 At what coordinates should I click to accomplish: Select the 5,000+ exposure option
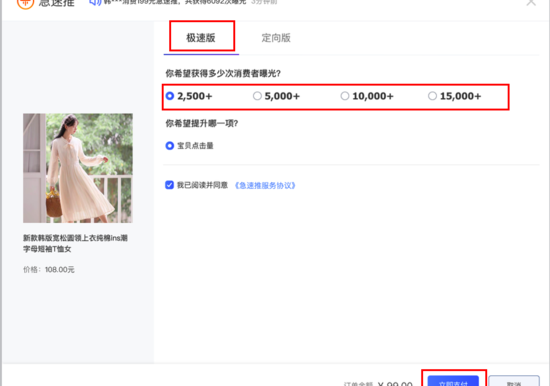click(276, 96)
